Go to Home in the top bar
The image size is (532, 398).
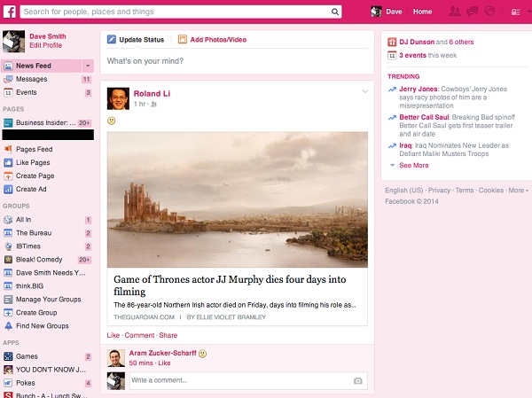coord(422,12)
